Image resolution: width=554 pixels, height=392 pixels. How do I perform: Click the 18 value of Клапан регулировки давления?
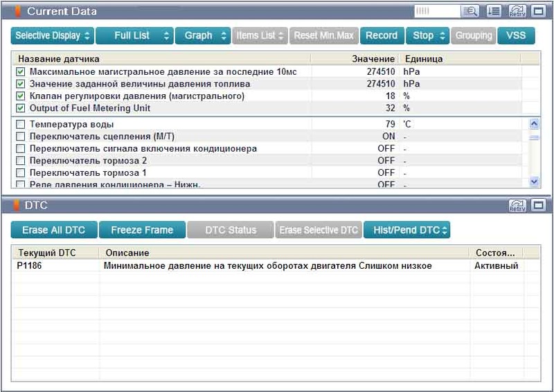pos(390,96)
